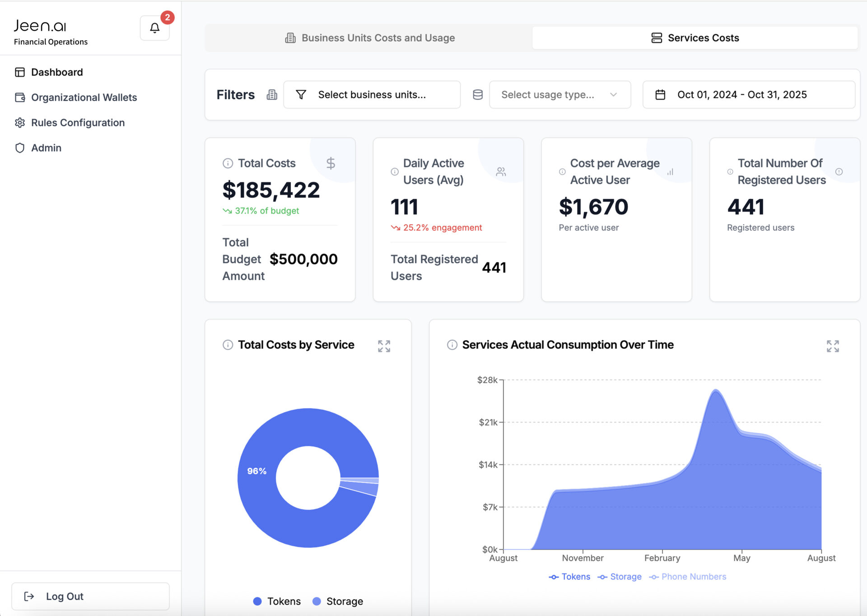This screenshot has height=616, width=867.
Task: Click info icon beside Total Costs
Action: click(228, 163)
